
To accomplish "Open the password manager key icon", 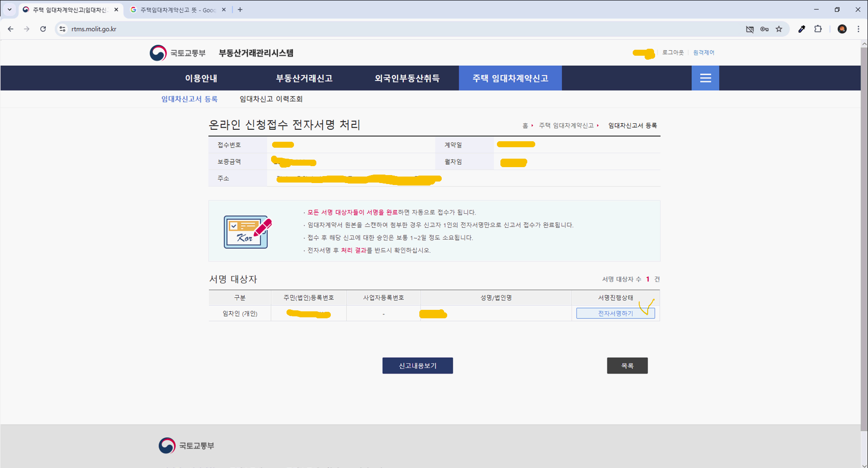I will [x=765, y=29].
